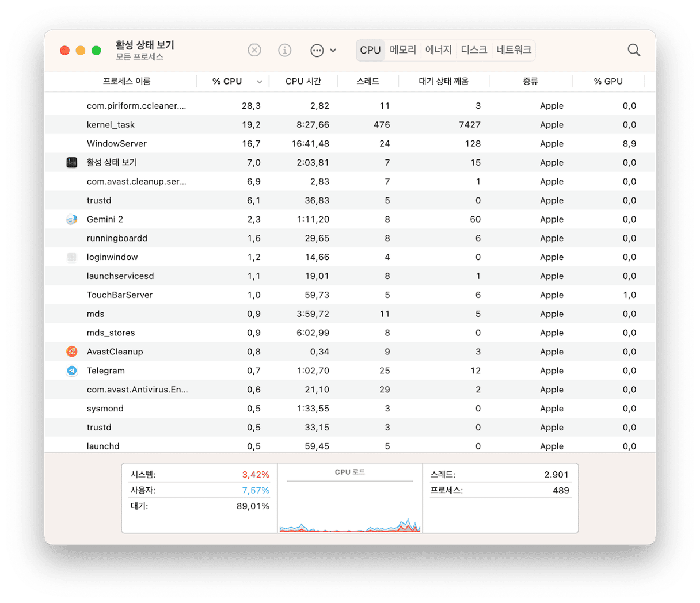Screen dimensions: 700x603
Task: Click the search magnifier icon
Action: click(x=634, y=50)
